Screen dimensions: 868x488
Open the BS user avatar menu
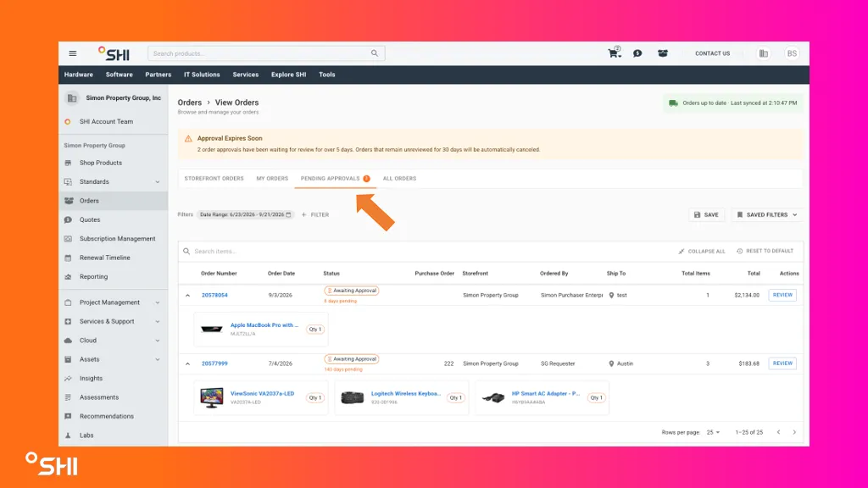click(792, 53)
